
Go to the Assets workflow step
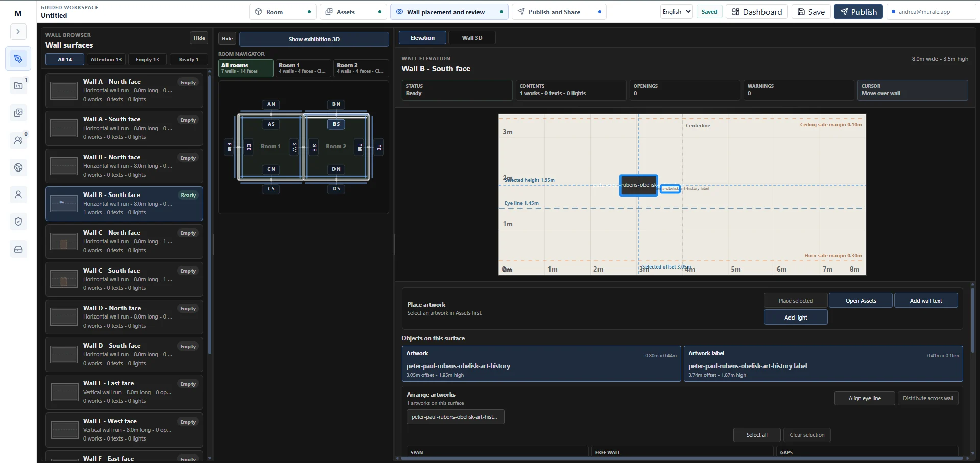point(353,12)
